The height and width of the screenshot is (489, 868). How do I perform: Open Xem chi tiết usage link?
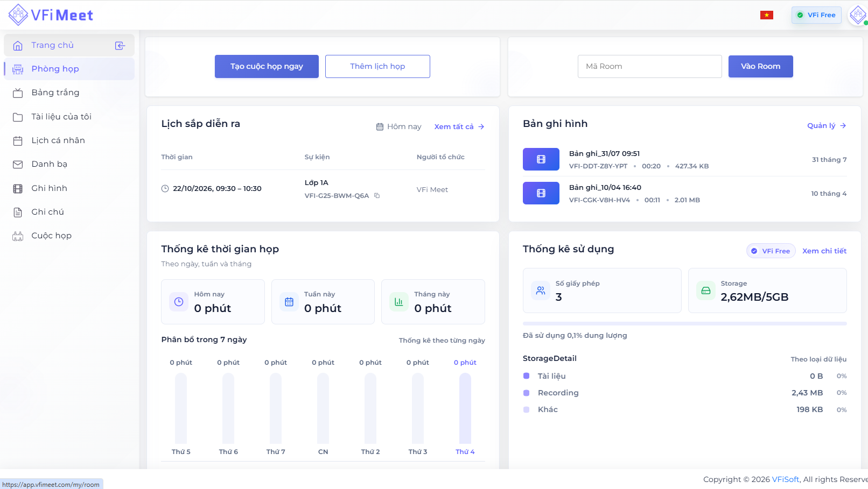[x=824, y=251]
